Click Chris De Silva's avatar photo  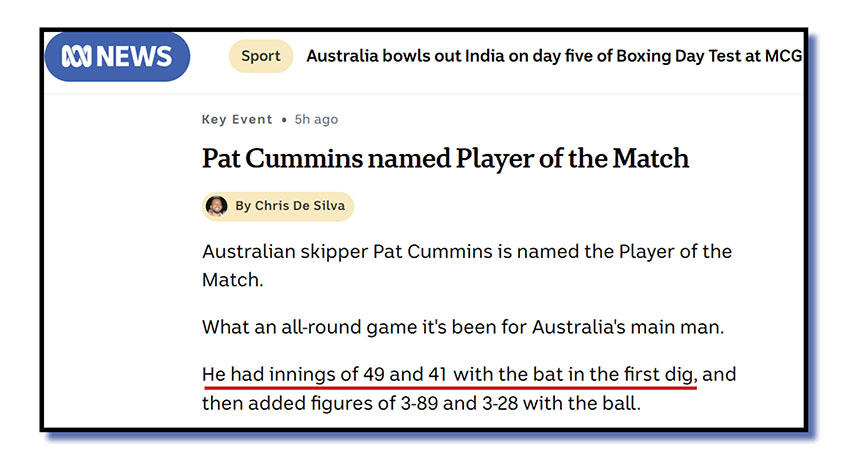216,206
